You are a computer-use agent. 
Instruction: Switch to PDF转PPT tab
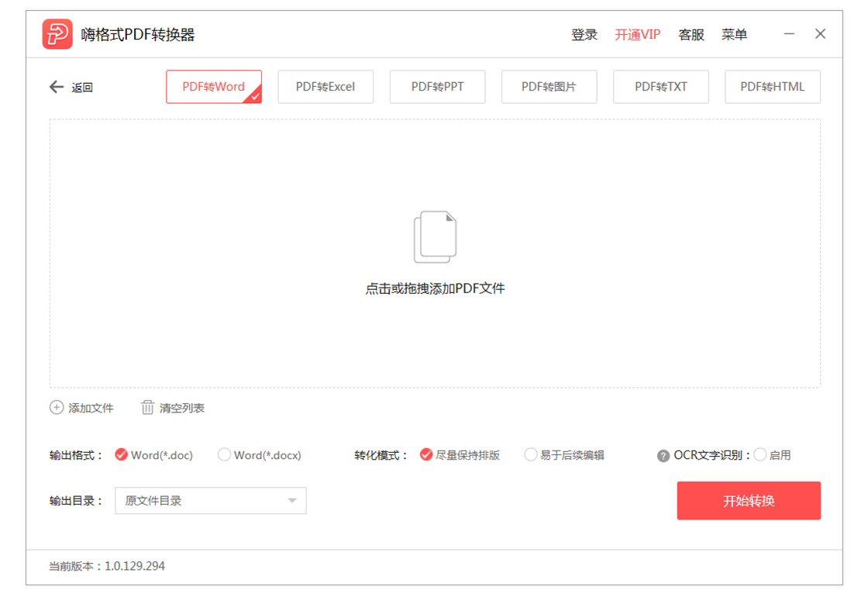click(x=437, y=86)
